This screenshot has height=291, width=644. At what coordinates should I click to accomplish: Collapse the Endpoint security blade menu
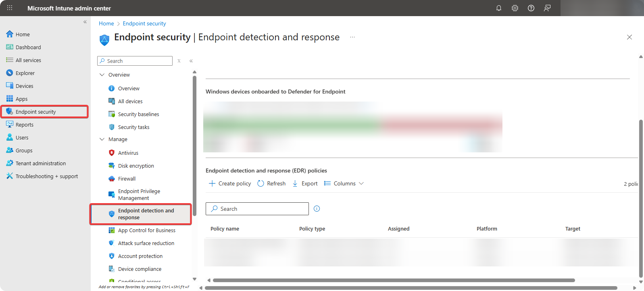pos(191,61)
